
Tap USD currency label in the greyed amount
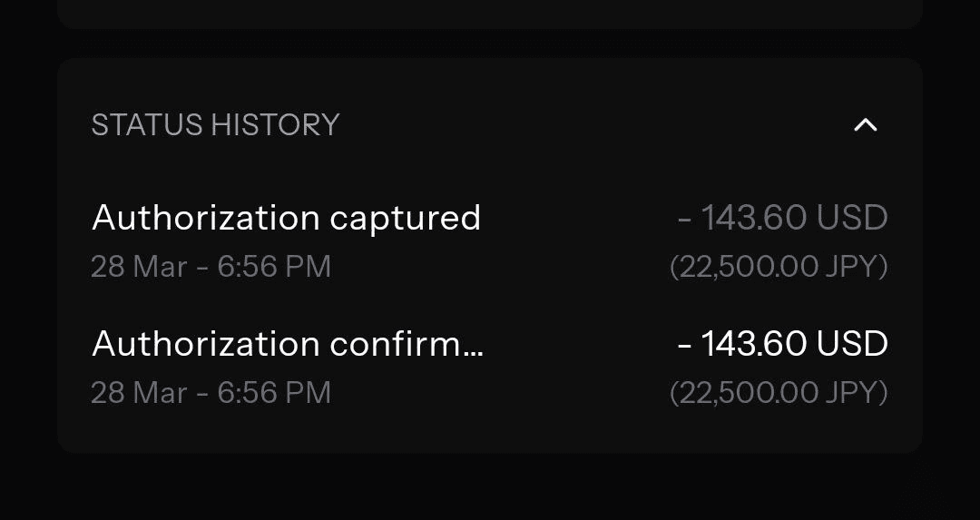pos(852,219)
